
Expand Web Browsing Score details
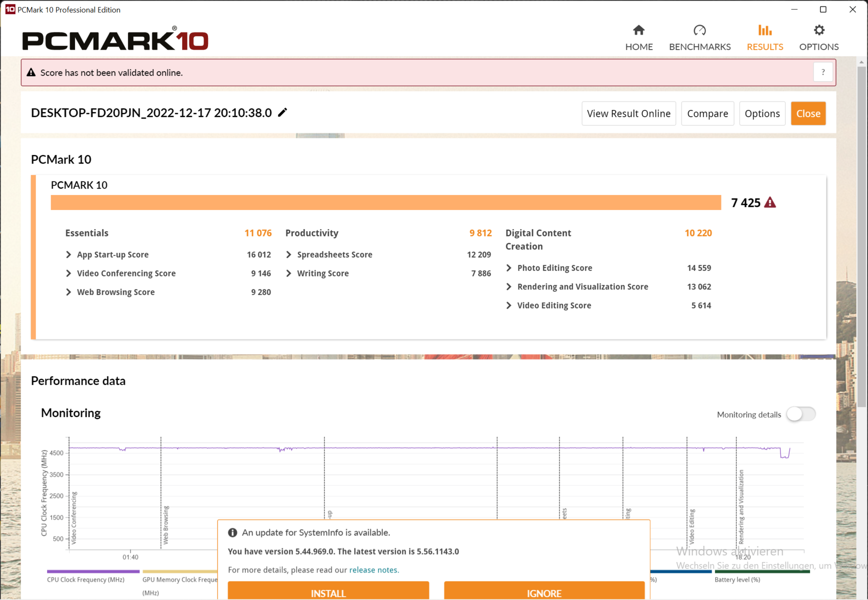(69, 292)
